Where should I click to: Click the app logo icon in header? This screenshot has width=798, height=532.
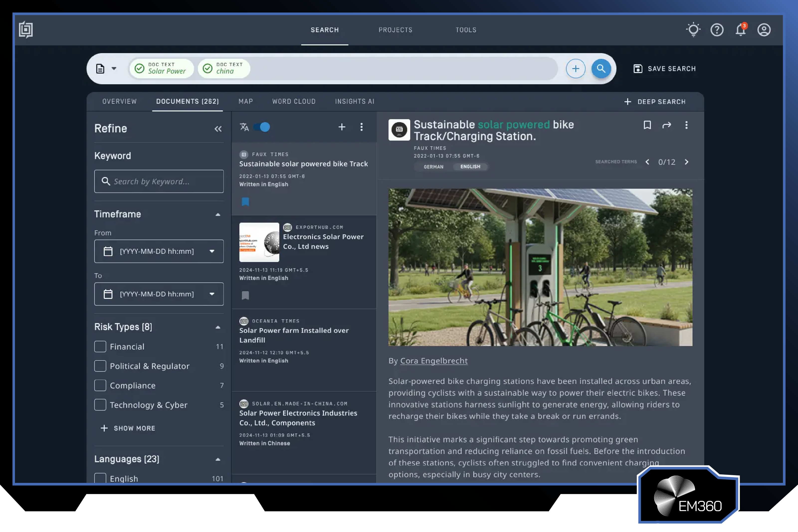tap(26, 30)
